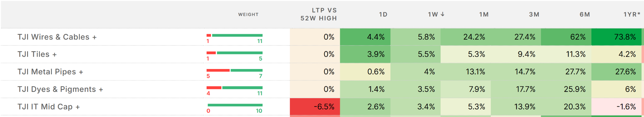Sort table by 1M column

[484, 14]
